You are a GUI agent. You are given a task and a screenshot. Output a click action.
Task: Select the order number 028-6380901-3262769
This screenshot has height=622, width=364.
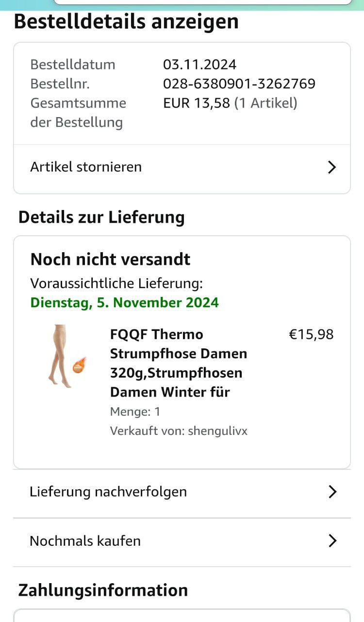tap(239, 84)
